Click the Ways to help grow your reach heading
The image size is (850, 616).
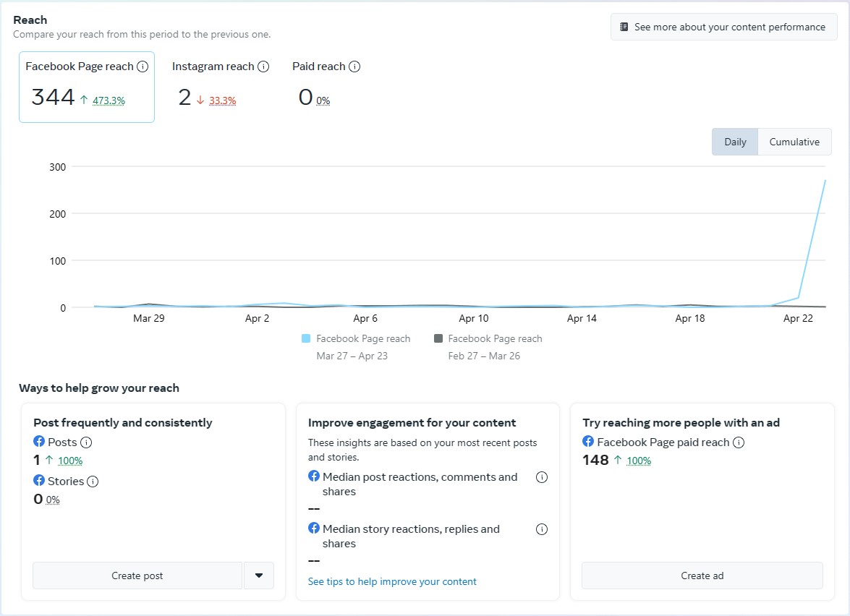[99, 388]
